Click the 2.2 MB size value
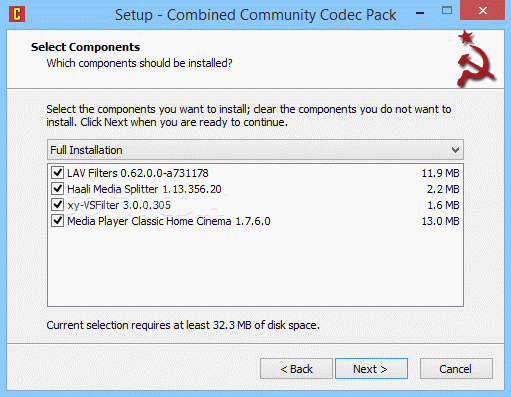511x397 pixels. pos(443,189)
